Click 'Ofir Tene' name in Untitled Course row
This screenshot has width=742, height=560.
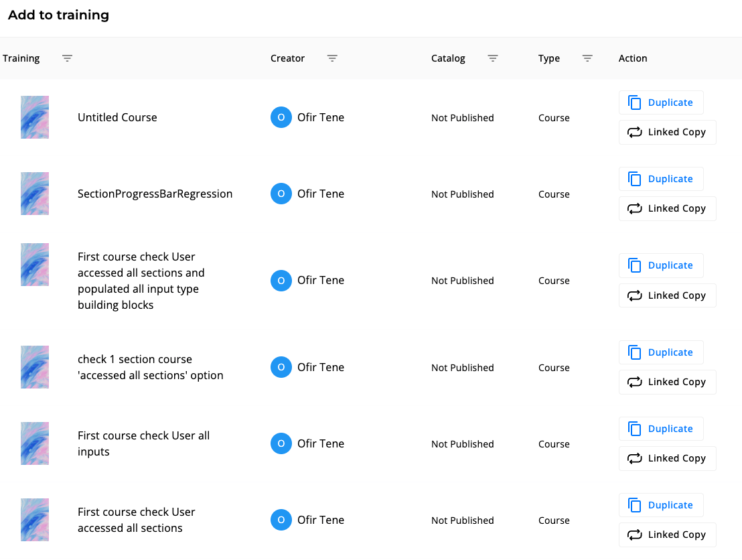320,117
